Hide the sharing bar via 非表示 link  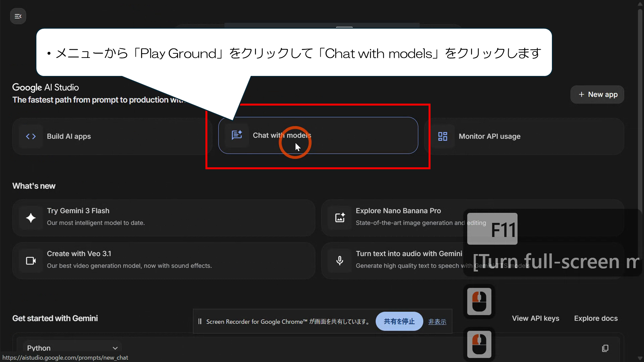click(x=437, y=321)
